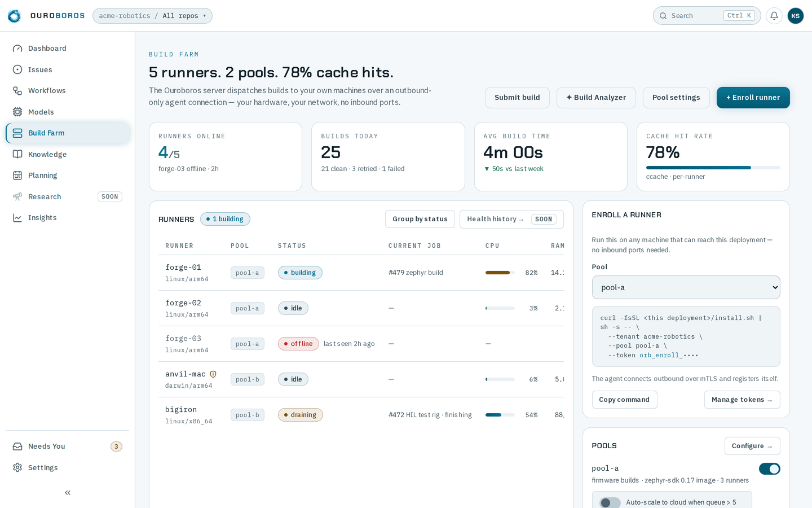Open Pool settings

click(x=676, y=98)
